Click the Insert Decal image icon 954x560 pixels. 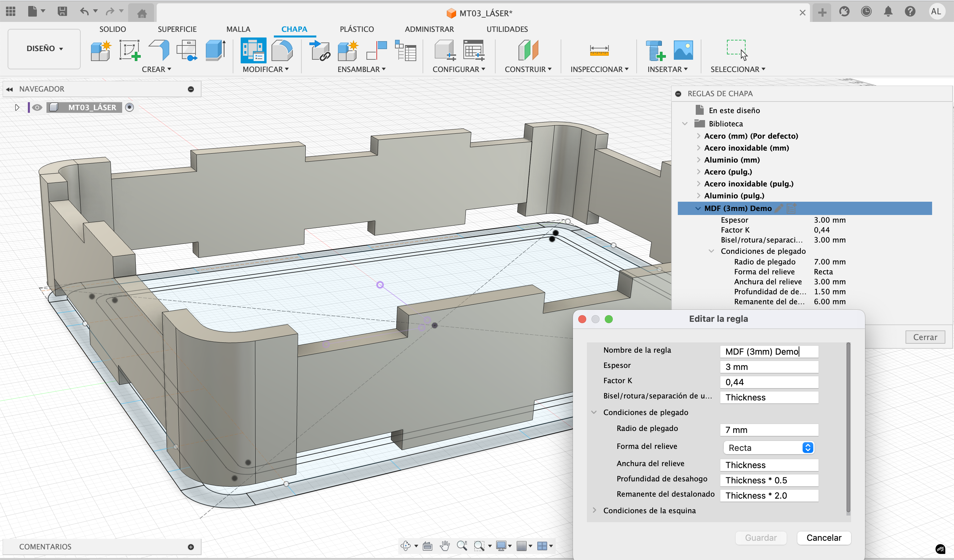coord(683,50)
